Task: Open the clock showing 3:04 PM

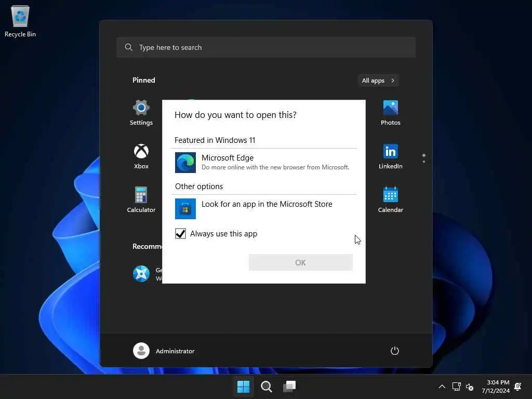Action: tap(496, 387)
